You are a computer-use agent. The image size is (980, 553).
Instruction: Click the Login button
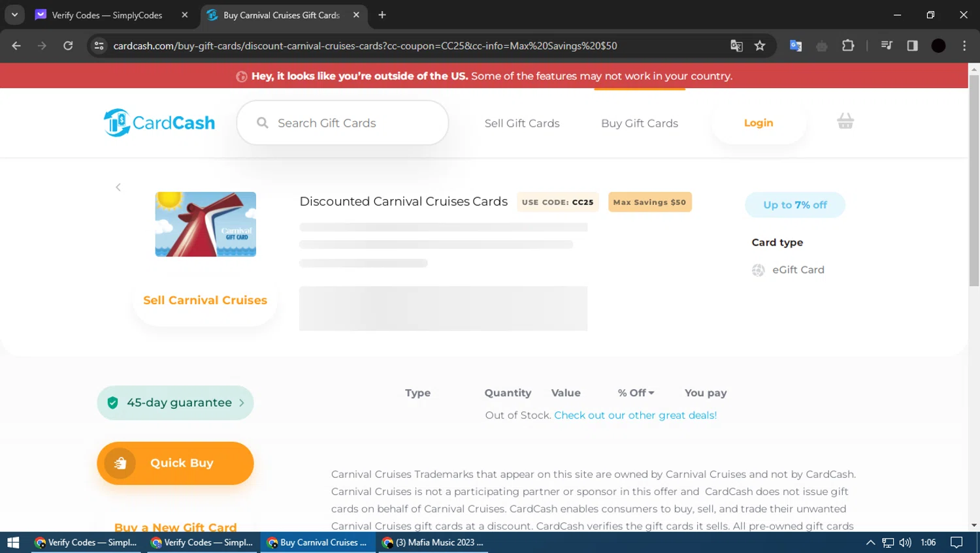point(759,123)
